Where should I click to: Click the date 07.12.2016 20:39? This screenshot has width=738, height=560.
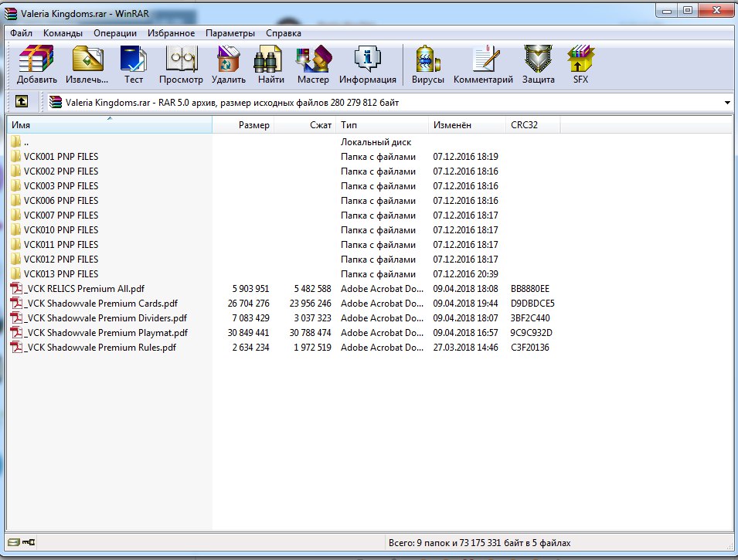tap(465, 274)
